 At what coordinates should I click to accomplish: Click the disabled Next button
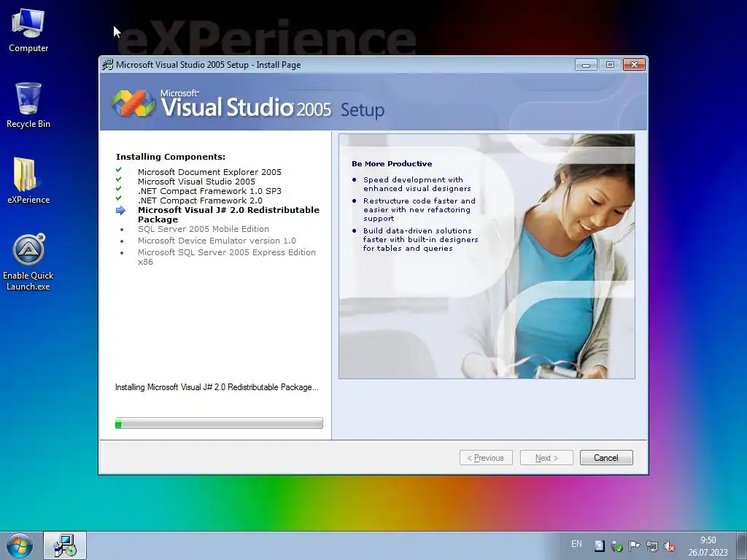coord(546,458)
